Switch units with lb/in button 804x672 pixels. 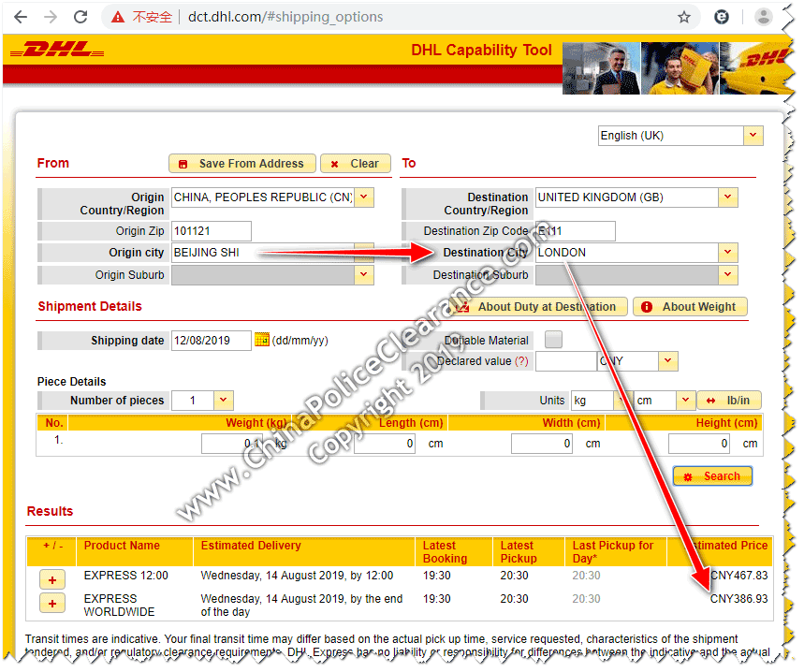tap(729, 401)
